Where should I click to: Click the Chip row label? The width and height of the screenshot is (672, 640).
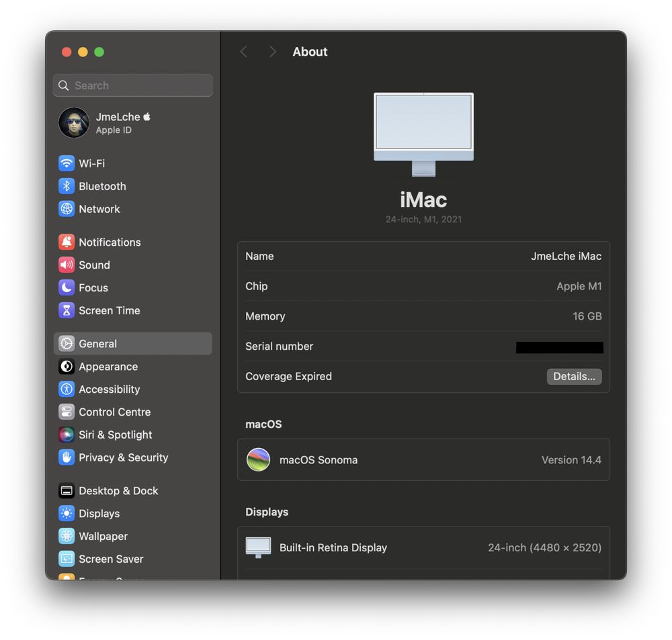(256, 286)
